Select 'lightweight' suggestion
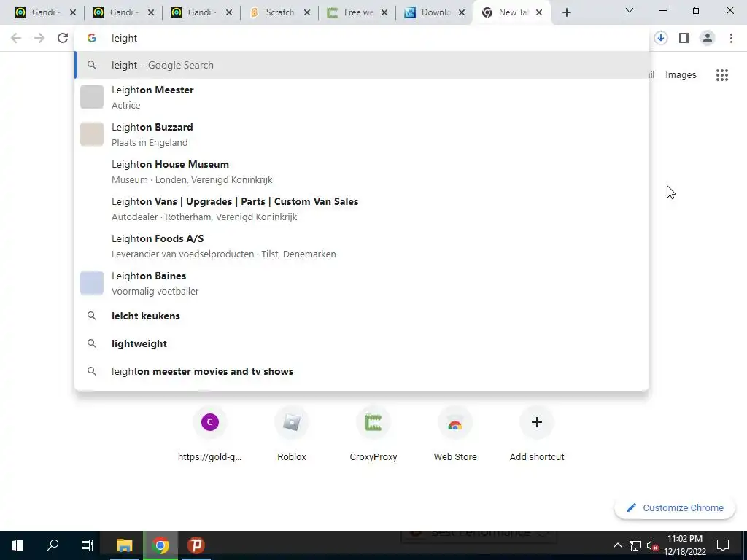Image resolution: width=747 pixels, height=560 pixels. pyautogui.click(x=362, y=344)
